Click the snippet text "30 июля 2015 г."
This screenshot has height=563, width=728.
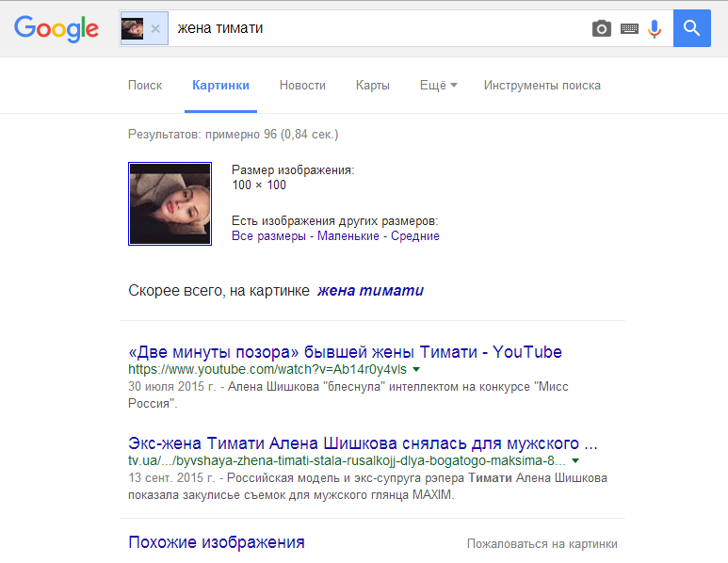pyautogui.click(x=172, y=387)
